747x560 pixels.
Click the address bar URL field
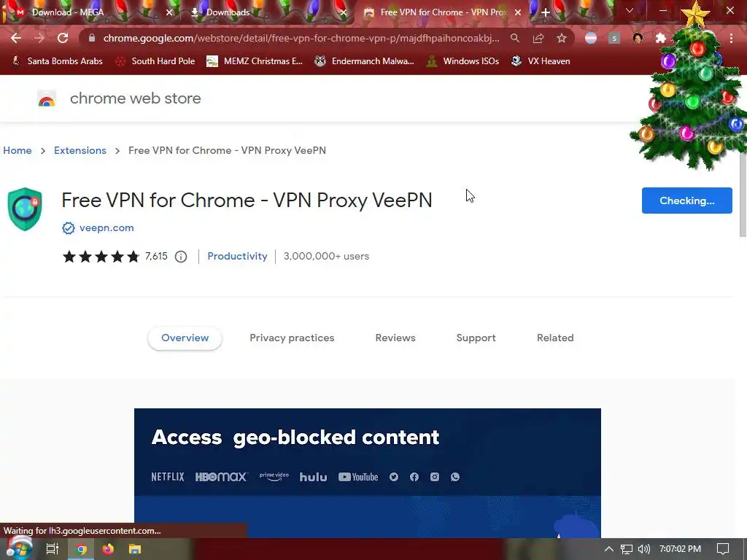pyautogui.click(x=301, y=38)
